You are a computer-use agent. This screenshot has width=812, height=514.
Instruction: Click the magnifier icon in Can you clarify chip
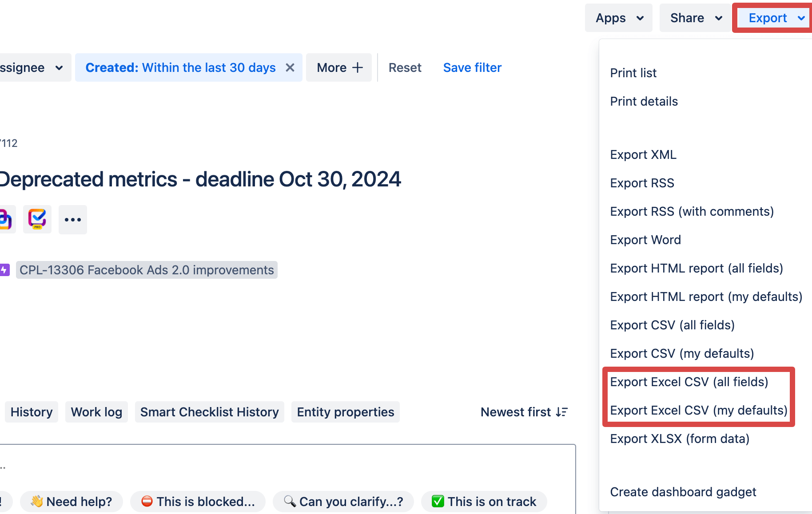click(x=291, y=501)
